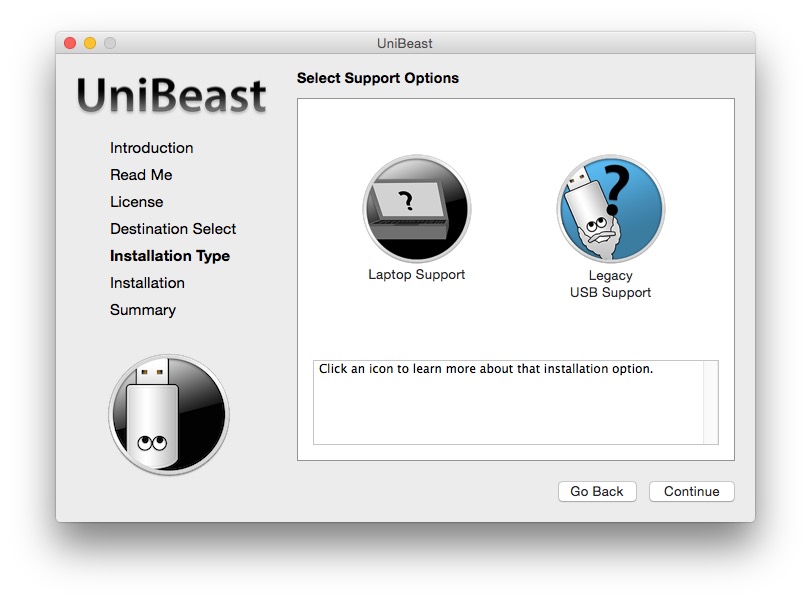Click the Go Back button

point(596,491)
